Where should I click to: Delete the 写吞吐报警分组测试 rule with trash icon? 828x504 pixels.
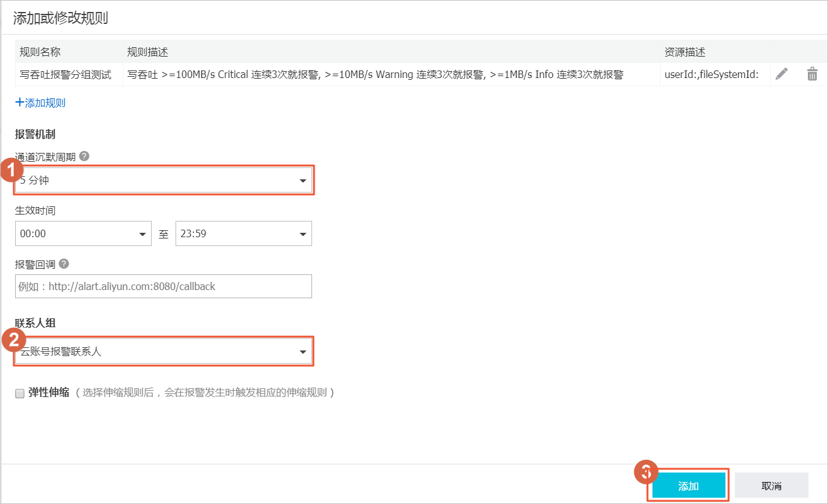tap(812, 74)
